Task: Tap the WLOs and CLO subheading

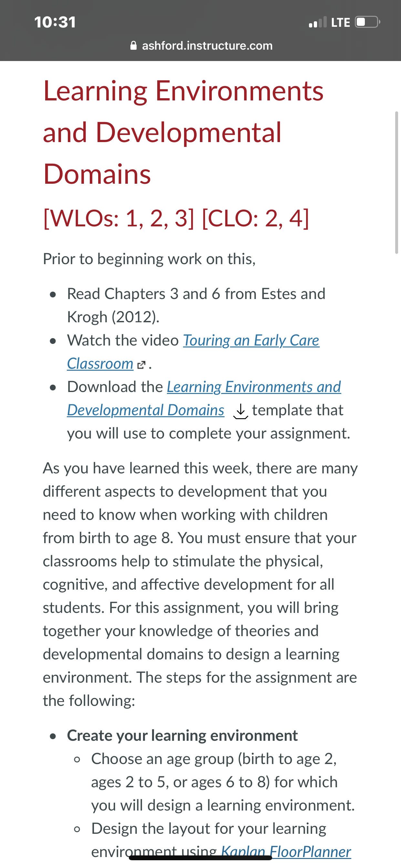Action: coord(176,218)
